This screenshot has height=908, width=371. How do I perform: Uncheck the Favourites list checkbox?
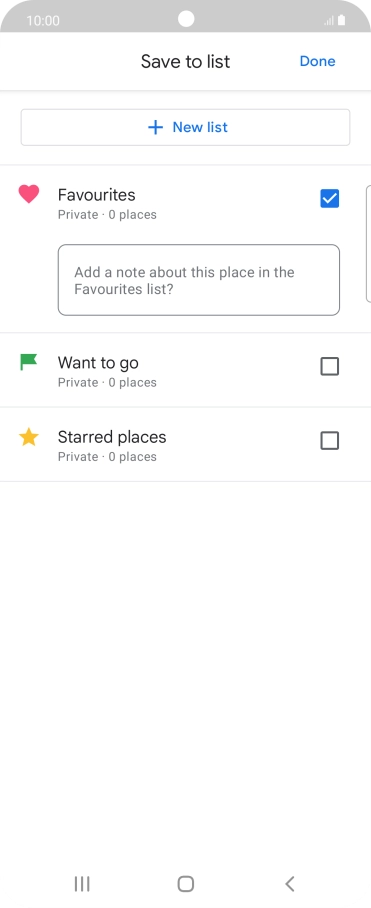tap(329, 199)
